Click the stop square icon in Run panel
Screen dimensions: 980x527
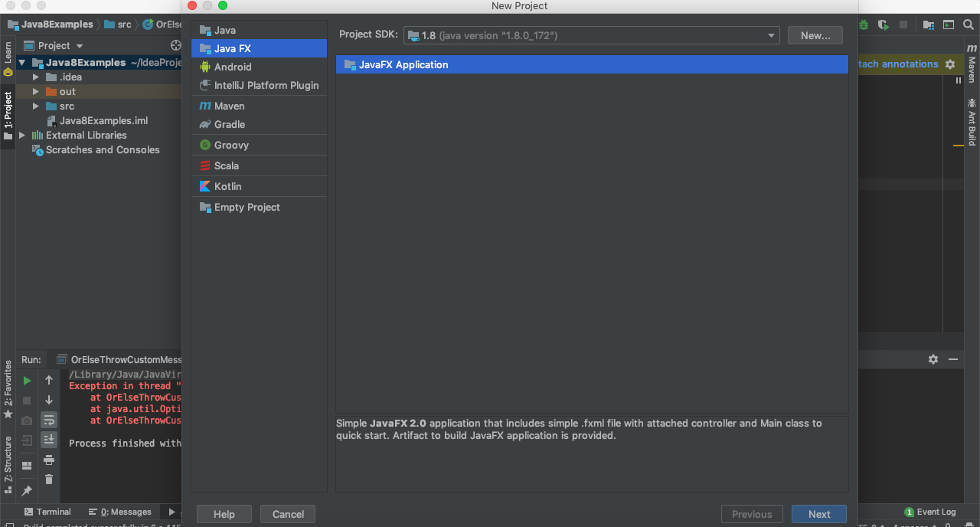27,401
